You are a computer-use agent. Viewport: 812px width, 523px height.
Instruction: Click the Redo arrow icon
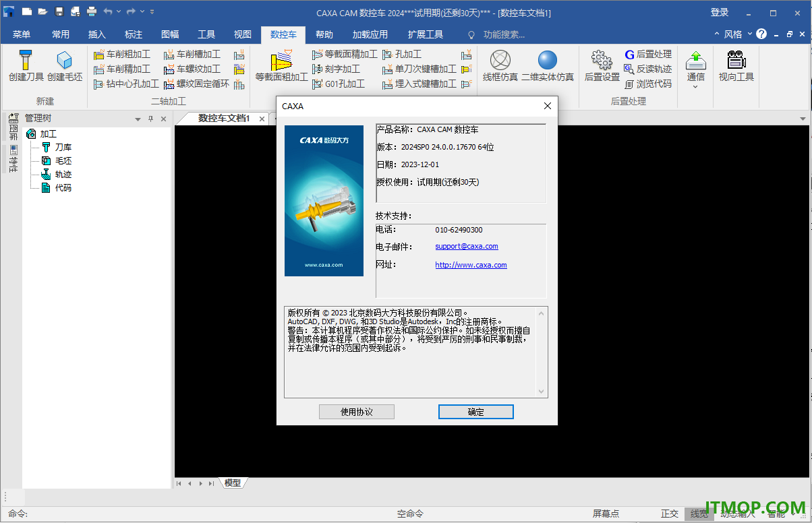(131, 11)
